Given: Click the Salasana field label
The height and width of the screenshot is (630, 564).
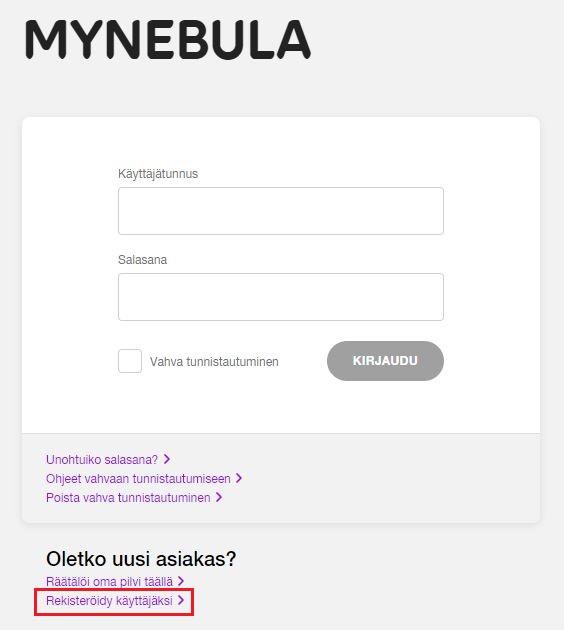Looking at the screenshot, I should [142, 260].
